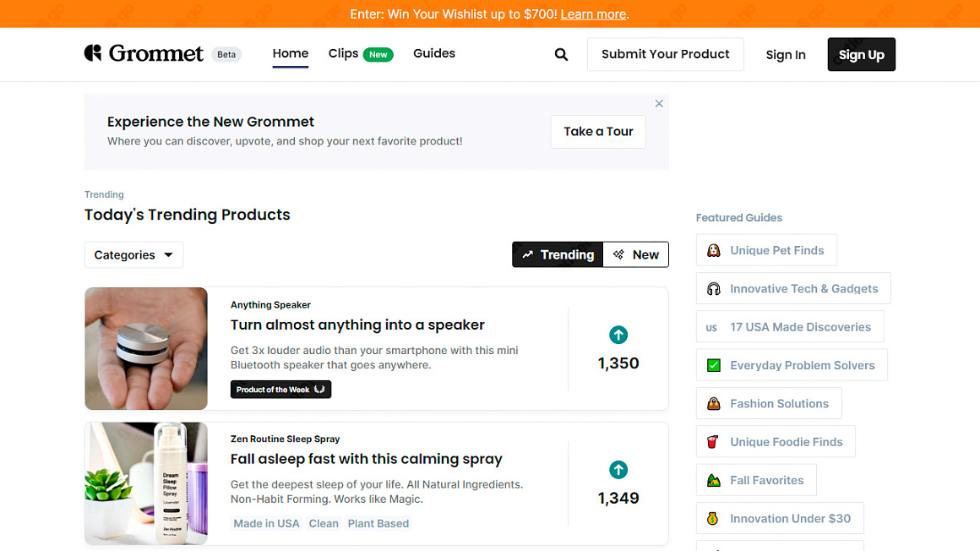Image resolution: width=980 pixels, height=551 pixels.
Task: Open the Guides tab
Action: click(x=433, y=54)
